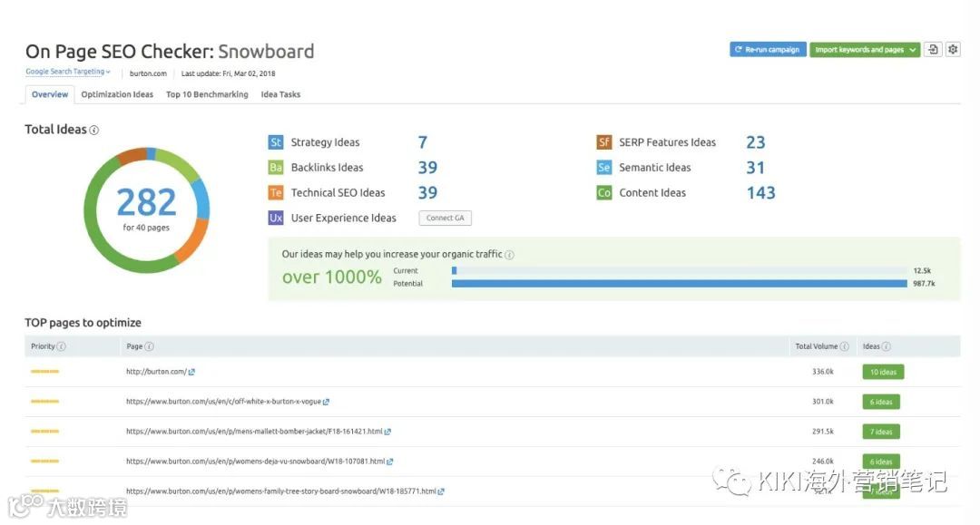This screenshot has width=980, height=525.
Task: Click Technical SEO Ideas count 39
Action: tap(427, 193)
